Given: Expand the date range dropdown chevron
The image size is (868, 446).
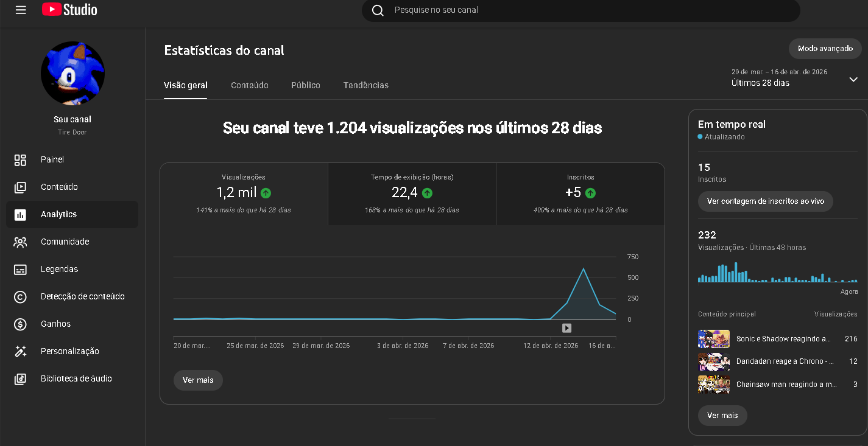Looking at the screenshot, I should click(853, 79).
